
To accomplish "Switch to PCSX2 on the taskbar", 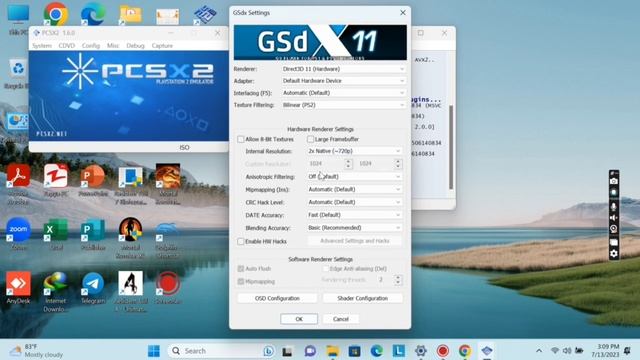I will 487,351.
